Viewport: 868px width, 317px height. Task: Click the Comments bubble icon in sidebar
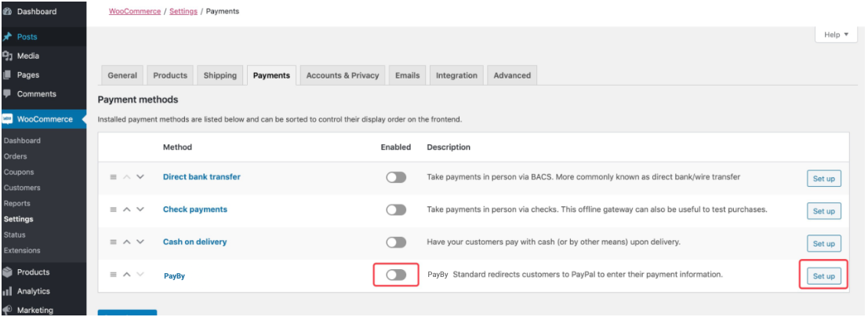click(x=7, y=94)
